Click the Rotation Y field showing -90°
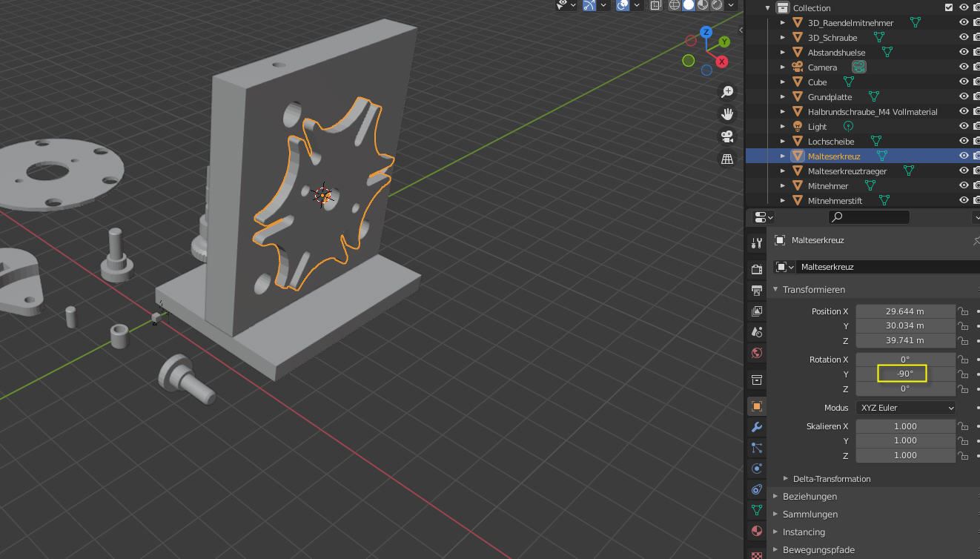The height and width of the screenshot is (559, 980). (904, 374)
